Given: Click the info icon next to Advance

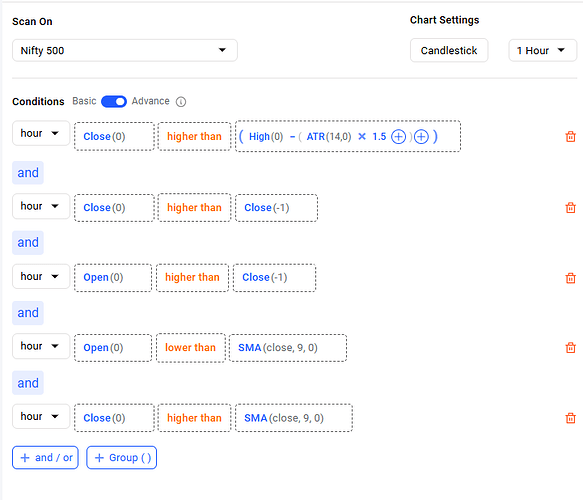Looking at the screenshot, I should point(181,101).
